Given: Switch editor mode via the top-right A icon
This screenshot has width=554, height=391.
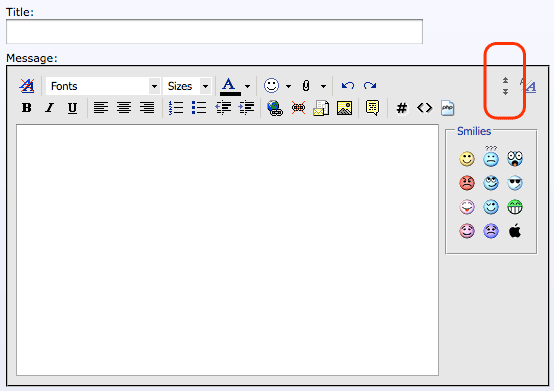Looking at the screenshot, I should [528, 85].
